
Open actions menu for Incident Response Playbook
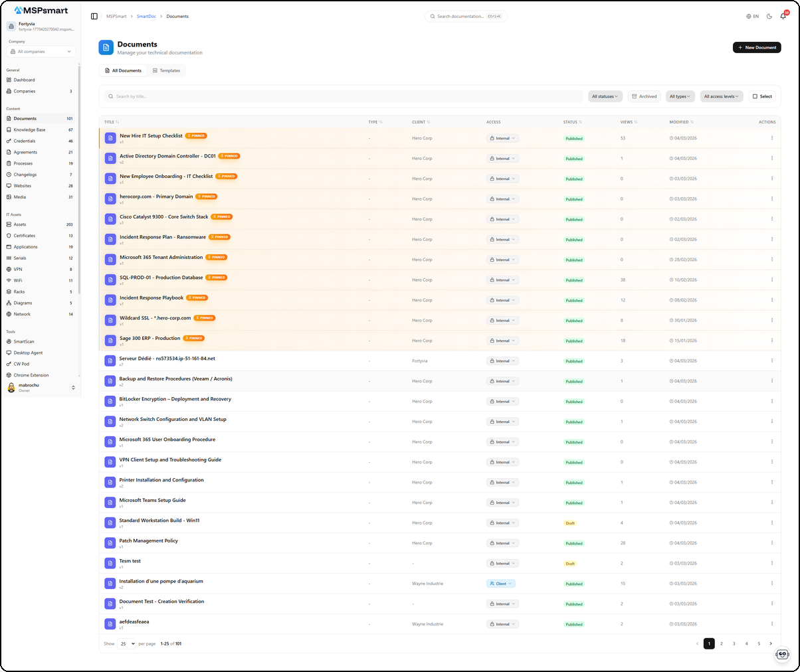[771, 299]
